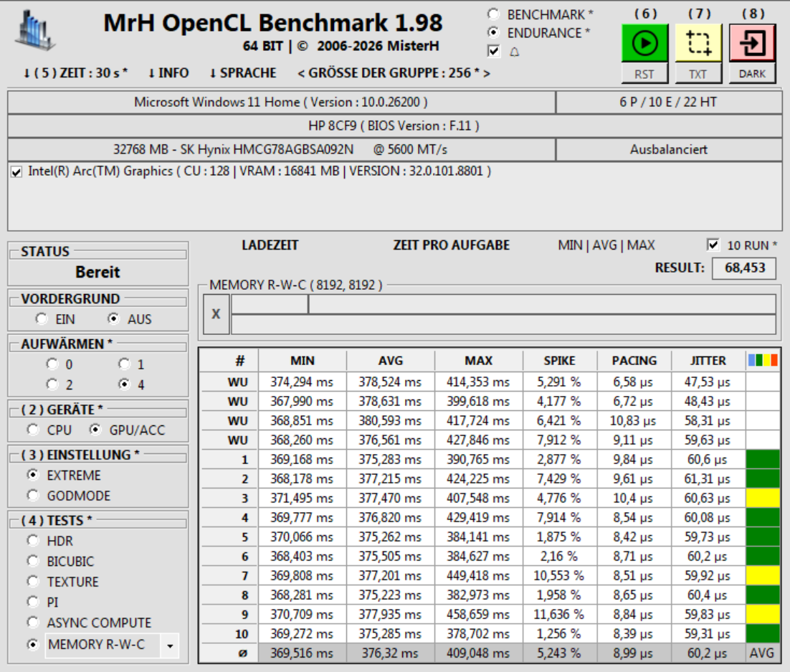Click the Ausbalanciert power plan field

coord(669,149)
